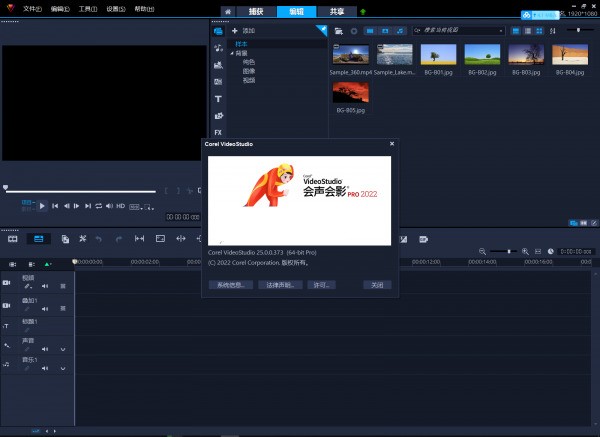Open the Title (T) library panel
Screen dimensions: 600x437
click(x=218, y=98)
